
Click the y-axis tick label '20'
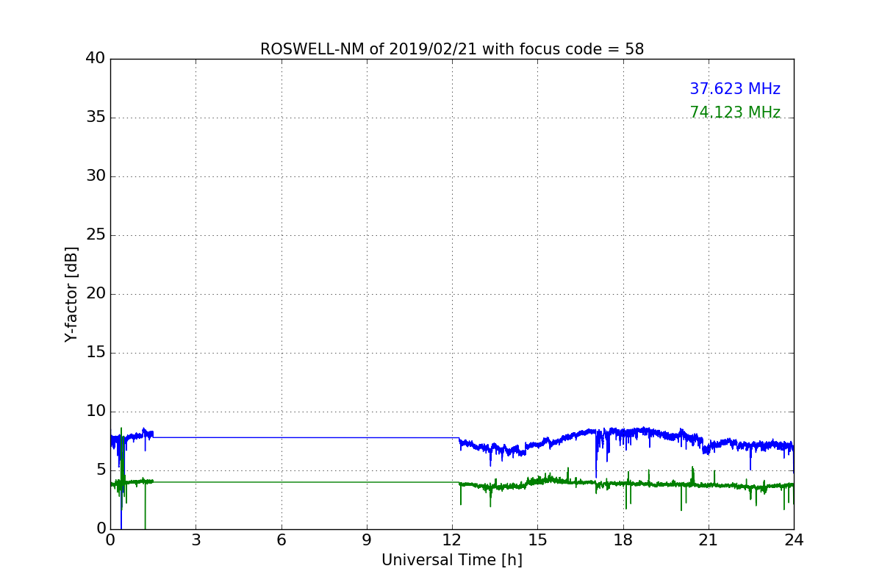click(96, 293)
